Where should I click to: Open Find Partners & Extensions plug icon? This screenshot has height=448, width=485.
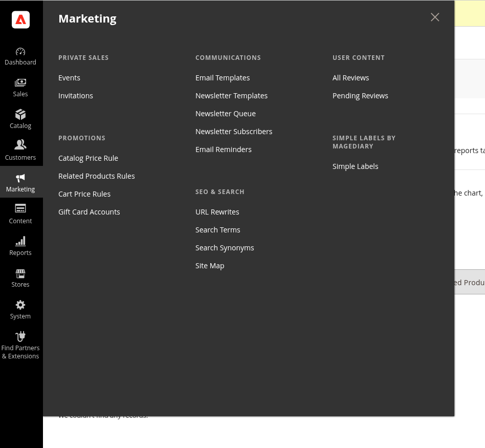pyautogui.click(x=20, y=336)
